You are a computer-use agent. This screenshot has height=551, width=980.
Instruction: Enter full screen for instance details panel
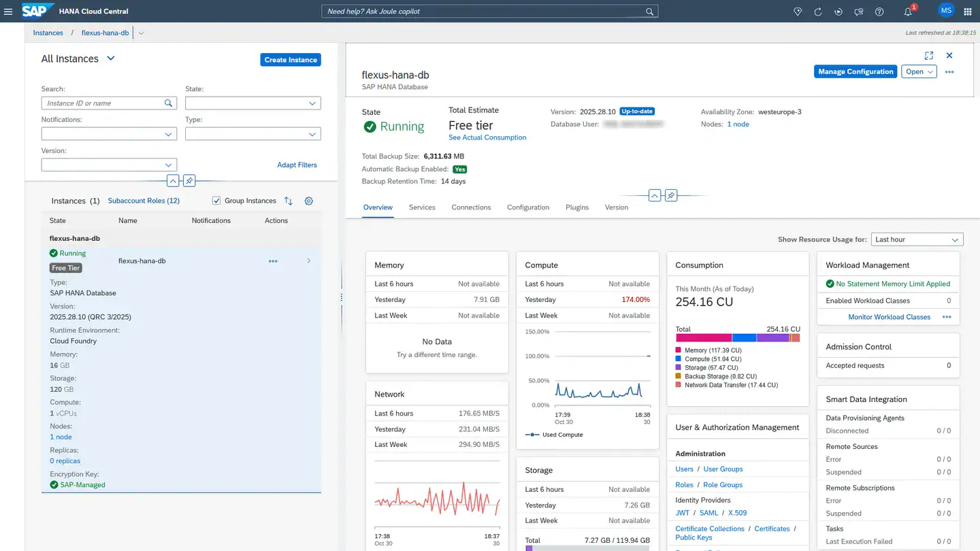click(929, 56)
